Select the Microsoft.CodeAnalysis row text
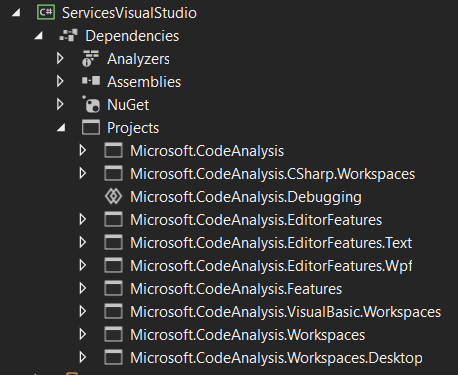Viewport: 458px width, 375px height. pos(207,151)
